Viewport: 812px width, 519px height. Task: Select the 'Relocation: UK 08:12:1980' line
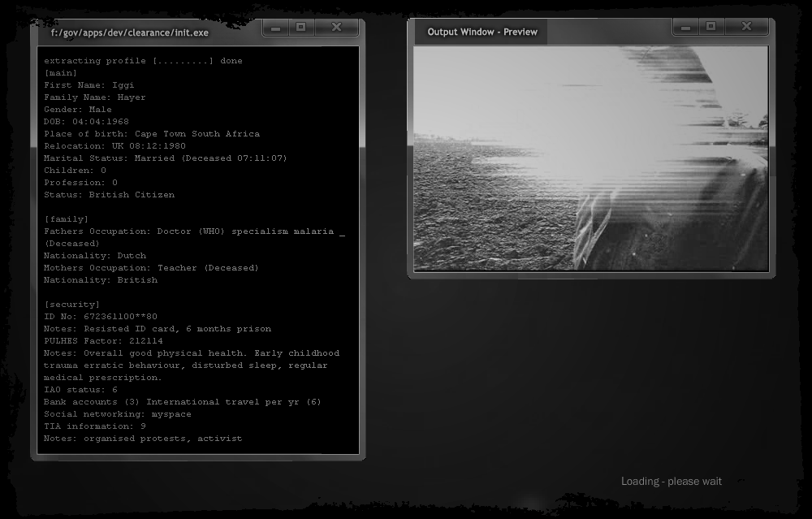coord(114,146)
